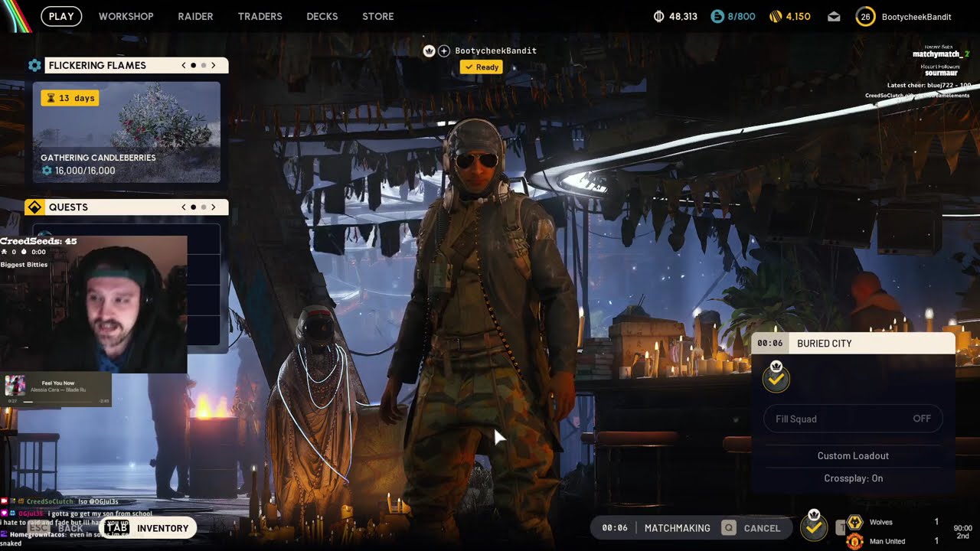Open Custom Loadout option
Viewport: 980px width, 551px height.
tap(853, 455)
